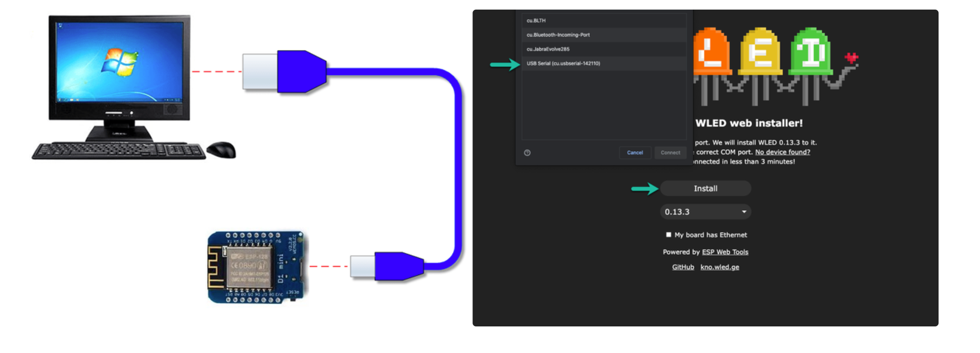Open the No device found? help link

coord(783,152)
